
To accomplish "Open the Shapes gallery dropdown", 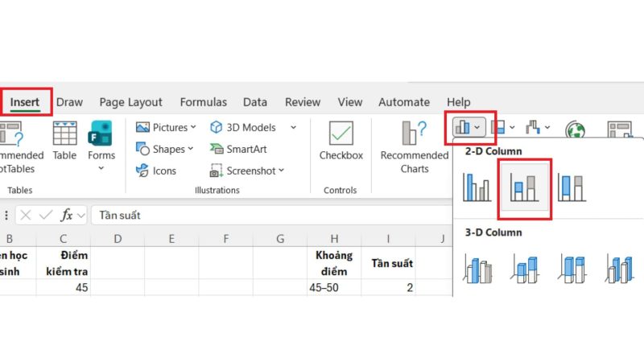I will 165,149.
